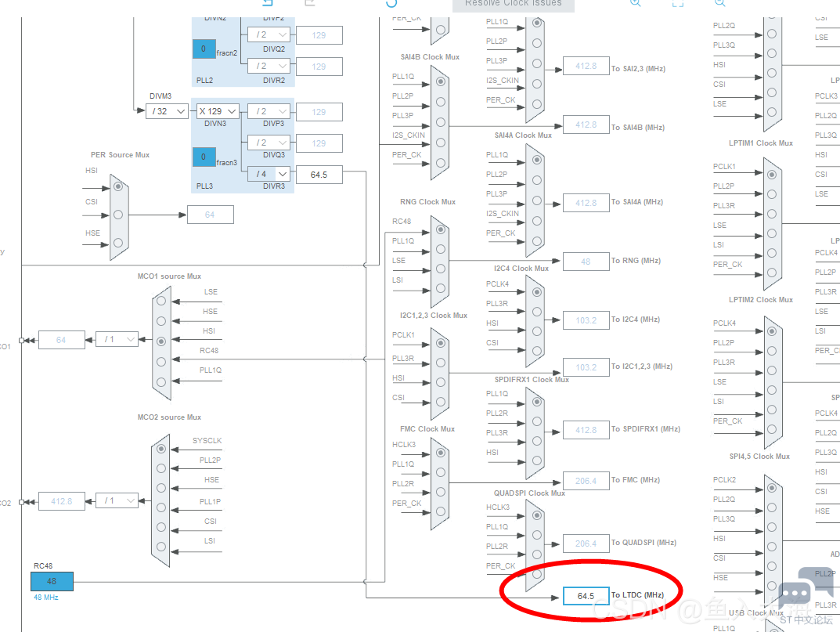Screen dimensions: 840x632
Task: Open the DIVR3 /4 divider dropdown
Action: click(268, 174)
